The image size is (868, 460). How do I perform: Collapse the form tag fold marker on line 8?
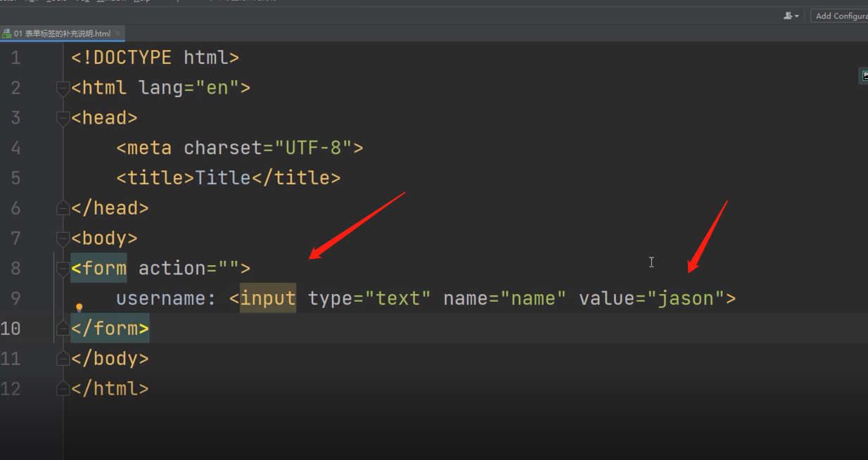(63, 269)
